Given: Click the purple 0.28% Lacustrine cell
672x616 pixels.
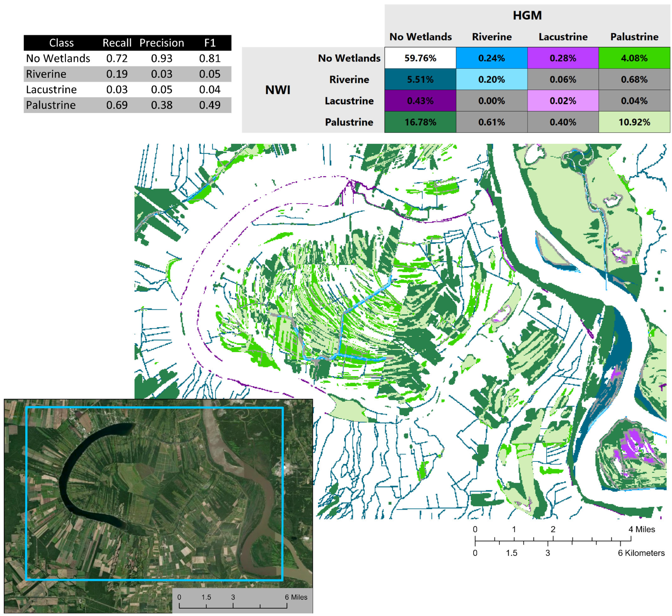Looking at the screenshot, I should point(563,58).
